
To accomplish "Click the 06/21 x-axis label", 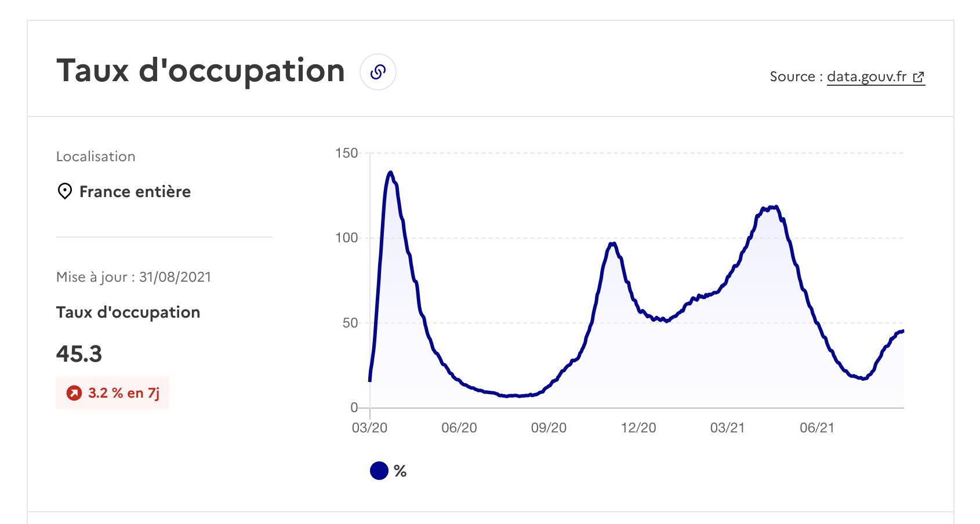I will click(x=817, y=428).
